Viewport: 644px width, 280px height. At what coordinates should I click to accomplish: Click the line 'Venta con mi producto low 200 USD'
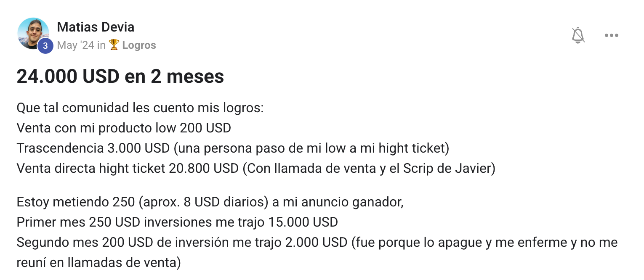click(124, 128)
